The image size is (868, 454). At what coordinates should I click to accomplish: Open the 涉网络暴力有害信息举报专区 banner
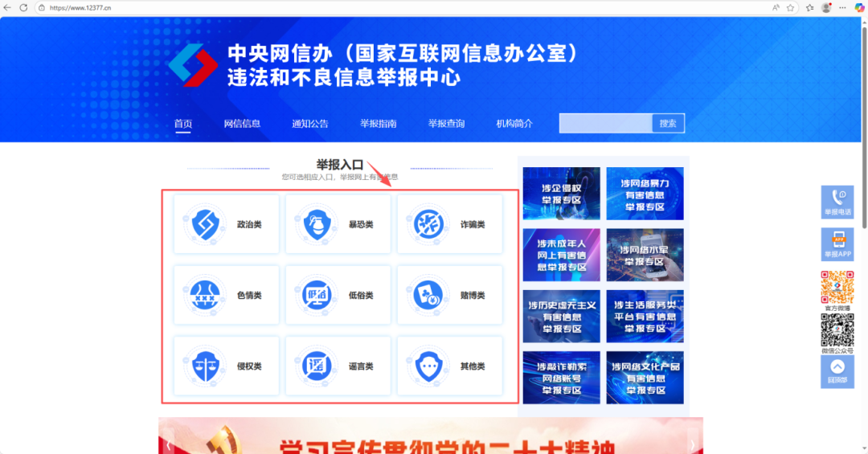click(645, 194)
